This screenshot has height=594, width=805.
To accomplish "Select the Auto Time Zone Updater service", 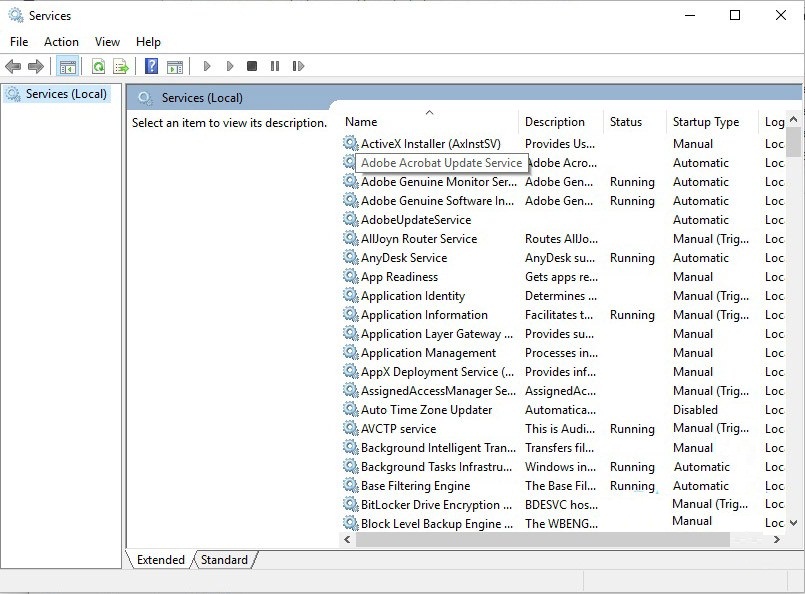I will [x=426, y=410].
